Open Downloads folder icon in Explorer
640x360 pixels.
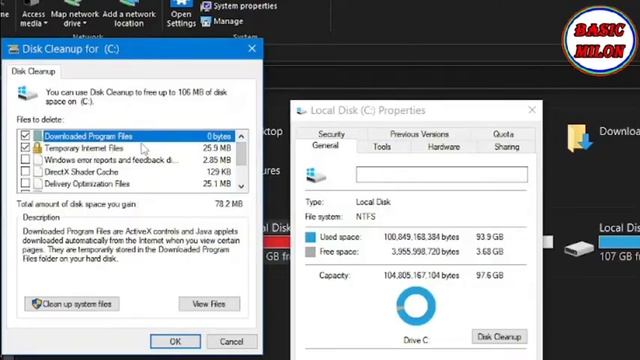pyautogui.click(x=579, y=138)
